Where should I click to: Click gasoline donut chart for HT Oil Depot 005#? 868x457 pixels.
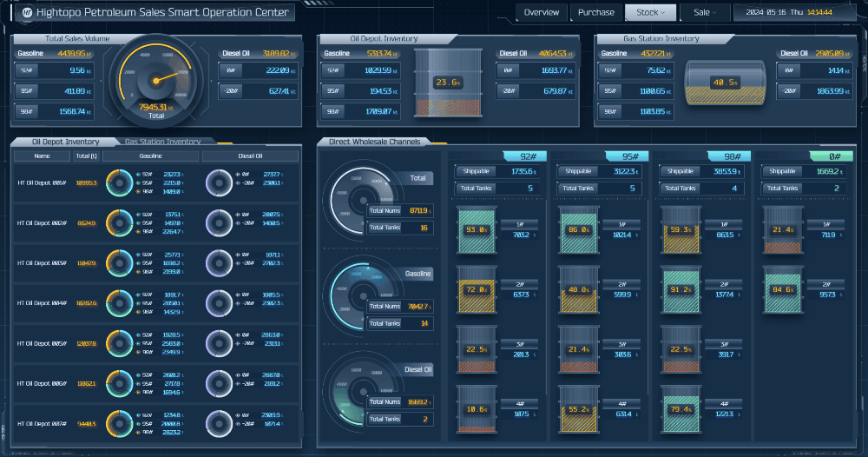coord(119,343)
